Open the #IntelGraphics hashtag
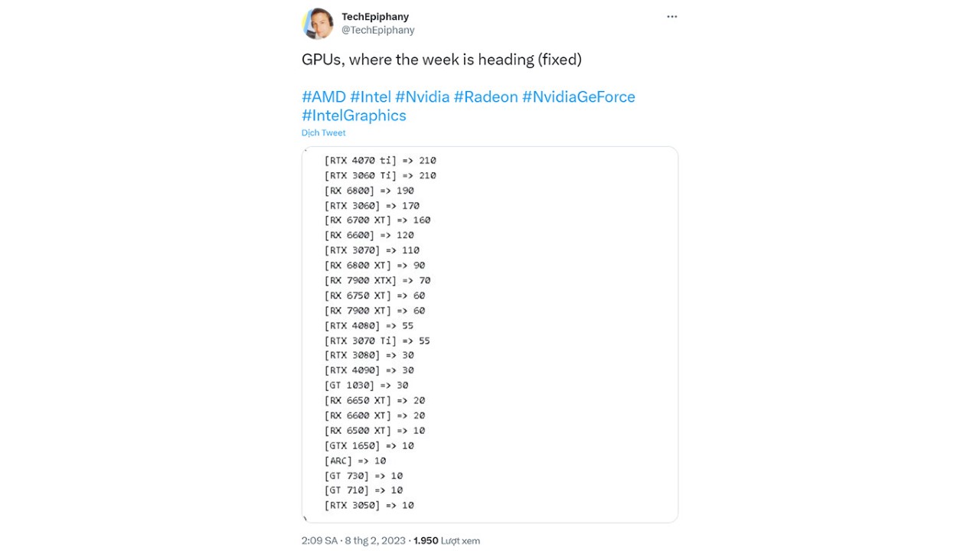This screenshot has height=551, width=980. pos(354,116)
